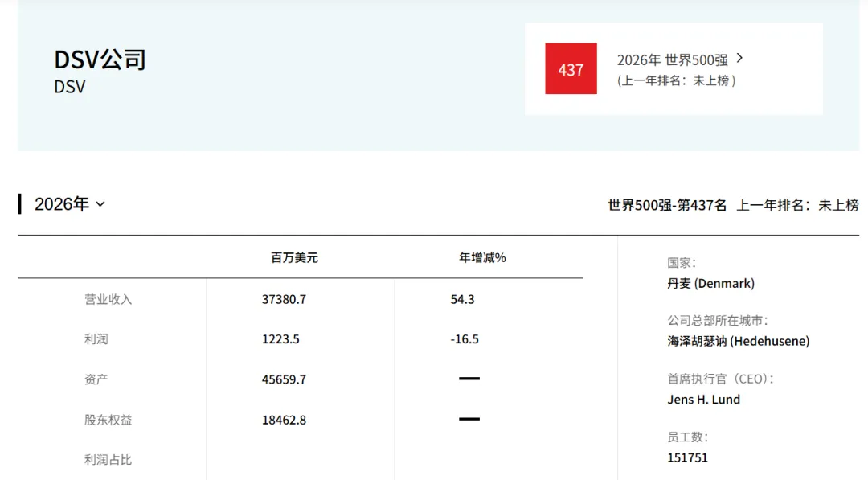Select profit change -16.5
Screen dimensions: 868x480
(465, 339)
